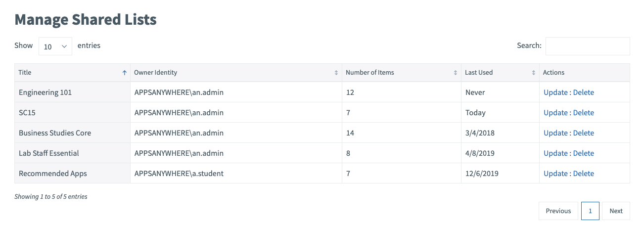644x227 pixels.
Task: Delete the Engineering 101 list
Action: [x=584, y=92]
